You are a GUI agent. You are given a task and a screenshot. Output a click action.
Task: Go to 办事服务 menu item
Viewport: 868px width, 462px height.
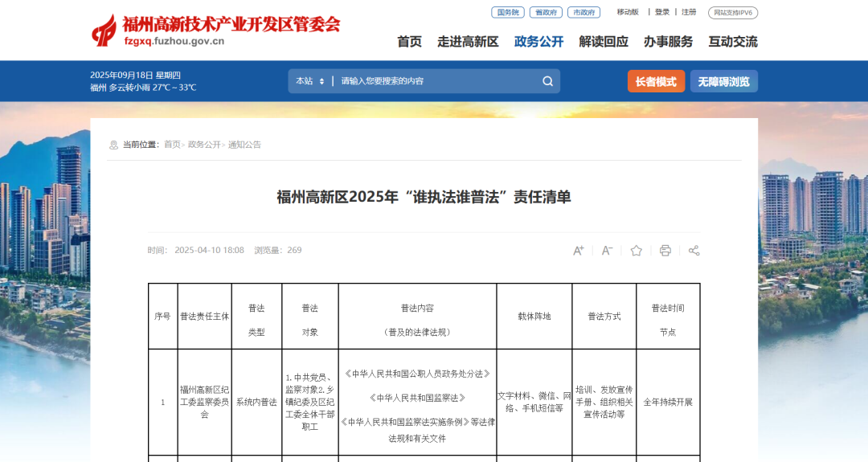[668, 42]
